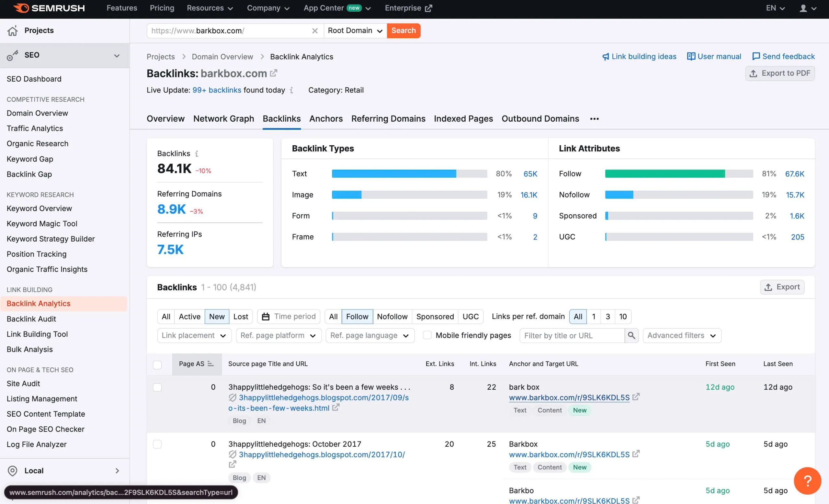Click the orange Search button

click(x=403, y=31)
